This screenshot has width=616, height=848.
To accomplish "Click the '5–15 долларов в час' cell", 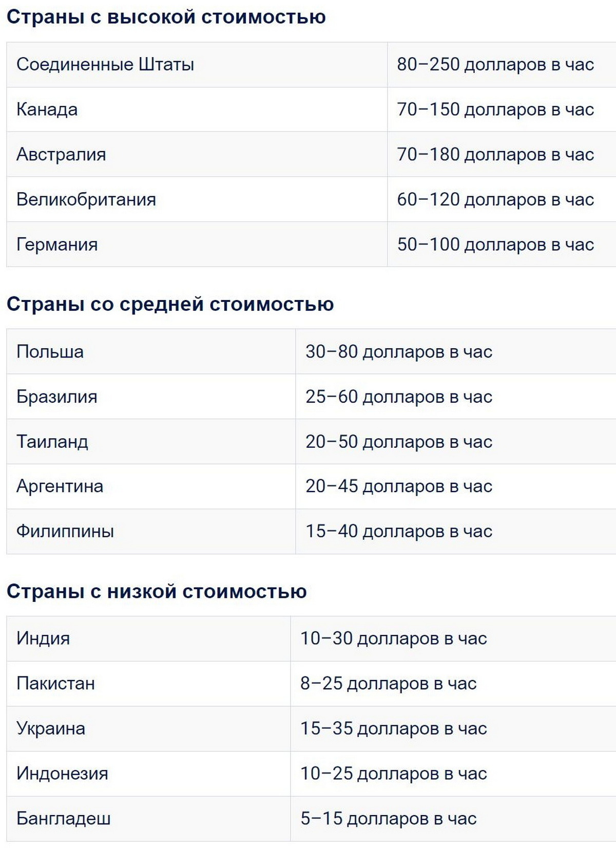I will point(389,818).
